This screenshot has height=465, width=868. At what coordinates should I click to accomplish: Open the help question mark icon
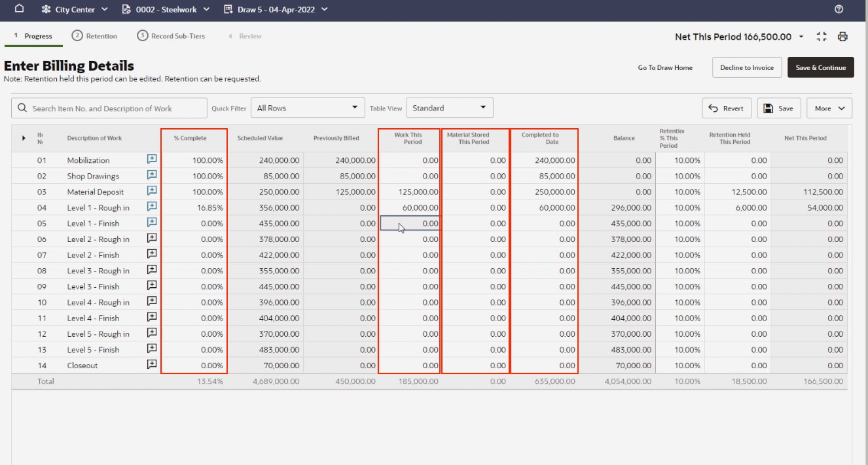click(x=839, y=9)
